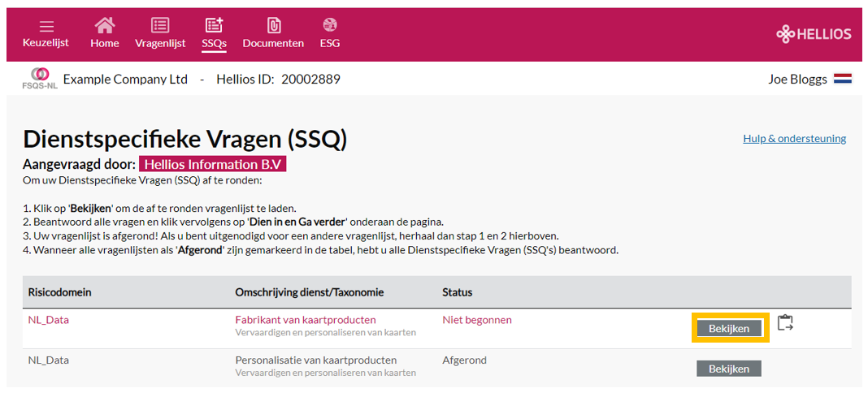Open the ESG globe icon
Viewport: 868px width, 397px height.
(x=330, y=24)
